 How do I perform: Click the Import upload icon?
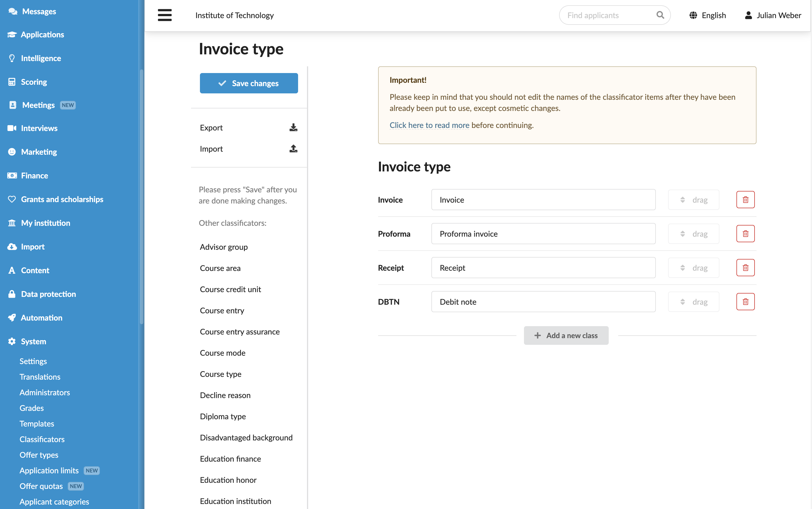click(x=293, y=149)
